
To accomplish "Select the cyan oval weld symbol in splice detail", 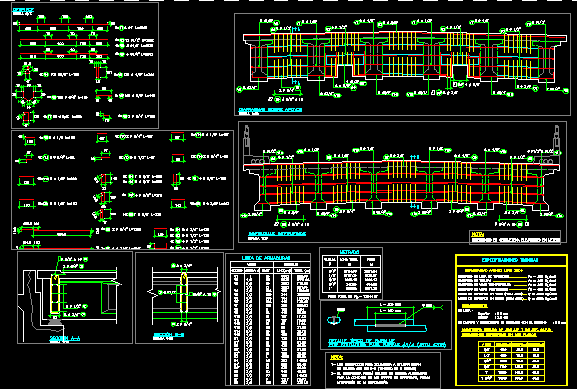I will (x=334, y=320).
